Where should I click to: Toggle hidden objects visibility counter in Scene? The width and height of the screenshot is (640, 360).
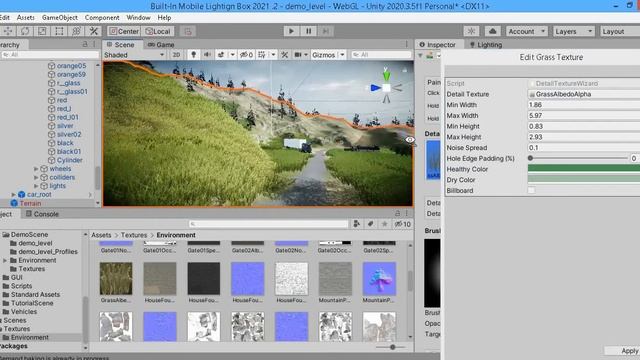pos(247,55)
